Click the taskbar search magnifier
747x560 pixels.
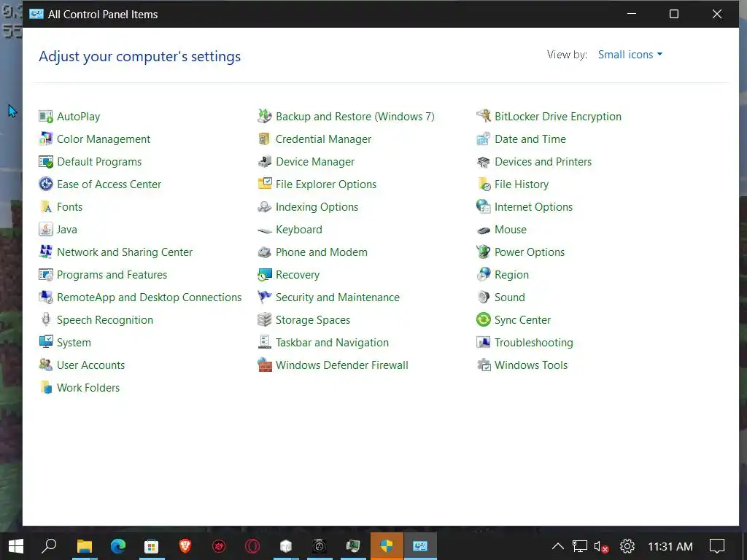point(49,546)
